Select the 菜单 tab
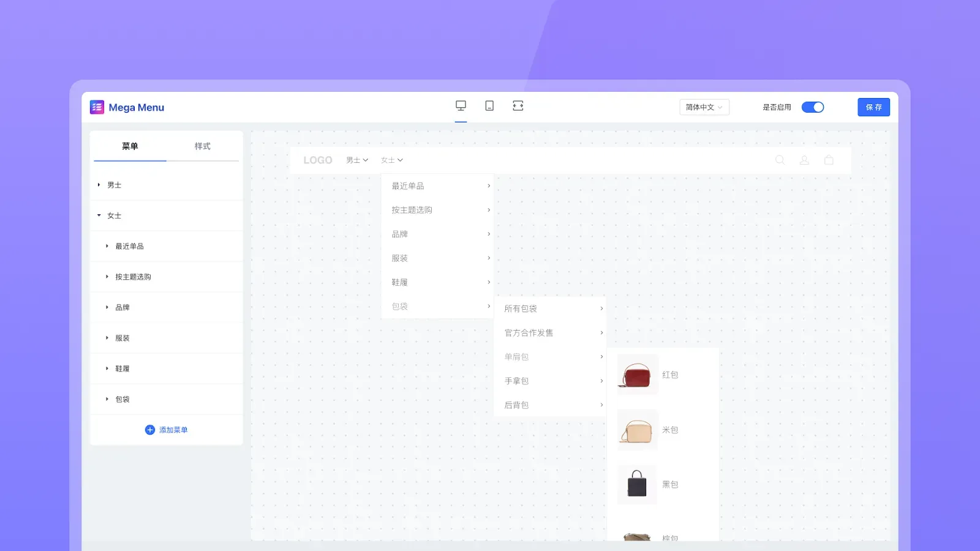This screenshot has height=551, width=980. pyautogui.click(x=130, y=146)
